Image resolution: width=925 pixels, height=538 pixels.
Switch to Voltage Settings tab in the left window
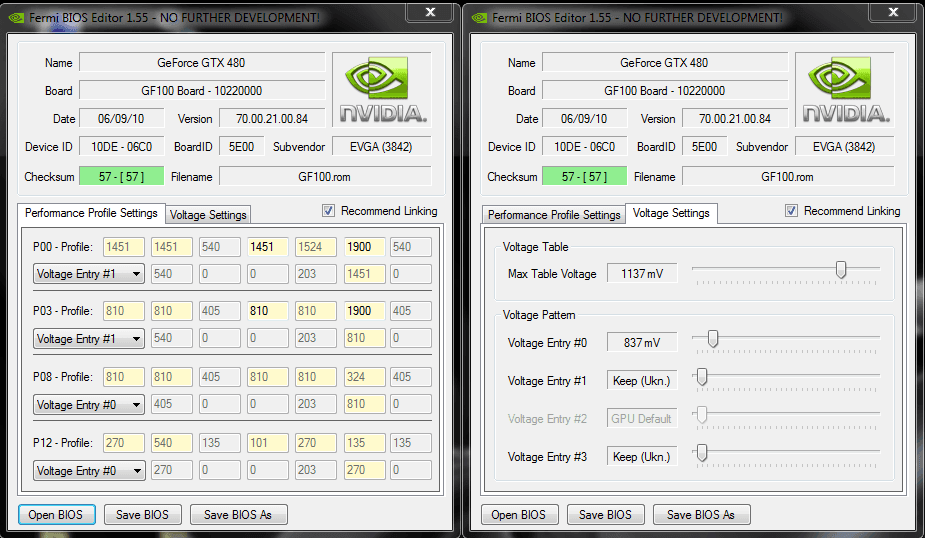208,215
